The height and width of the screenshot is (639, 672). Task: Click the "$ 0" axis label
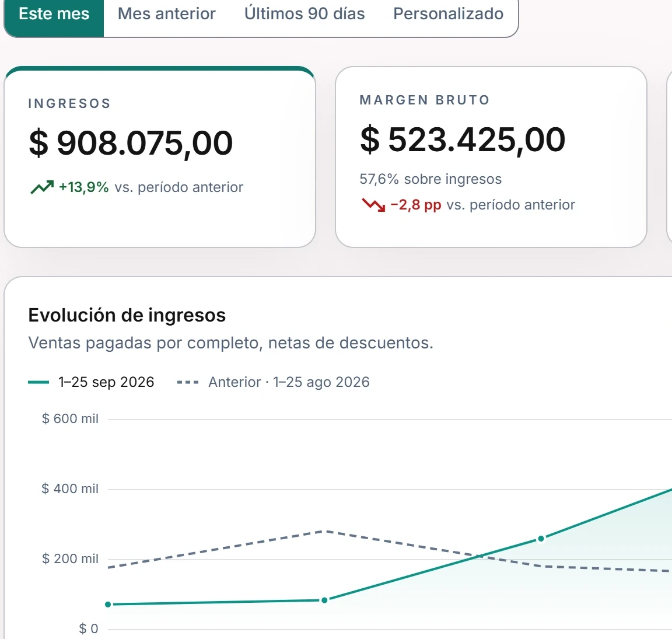coord(88,628)
